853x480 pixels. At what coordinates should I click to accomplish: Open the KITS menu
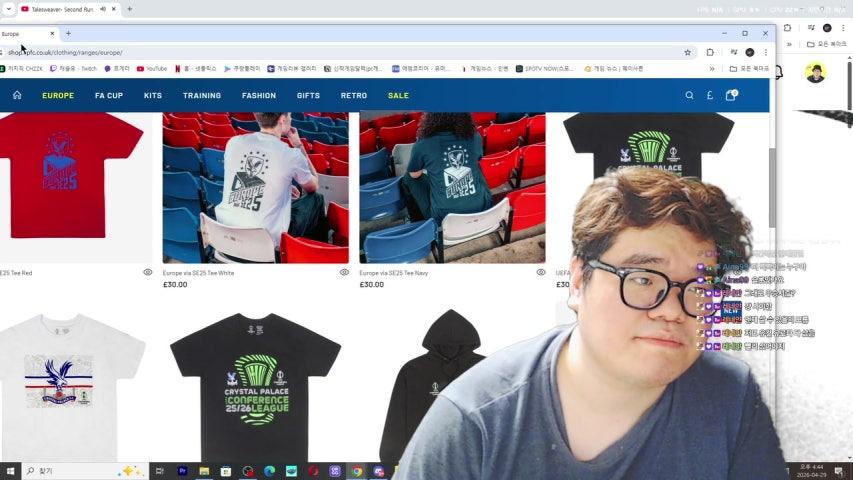tap(153, 95)
